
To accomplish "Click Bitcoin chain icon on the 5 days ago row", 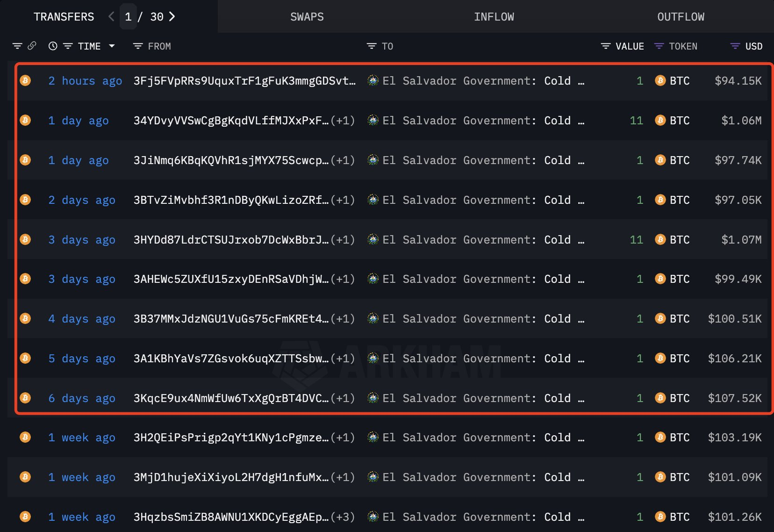I will pos(25,358).
